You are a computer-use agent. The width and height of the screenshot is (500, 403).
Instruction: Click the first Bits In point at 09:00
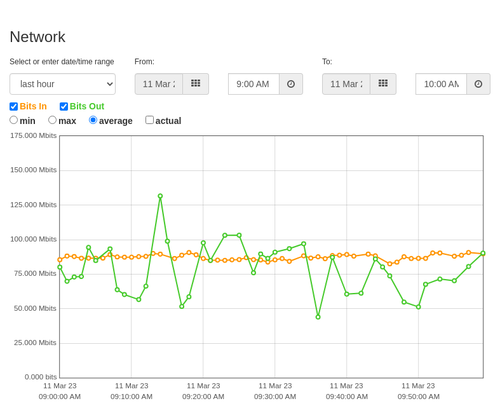[60, 260]
